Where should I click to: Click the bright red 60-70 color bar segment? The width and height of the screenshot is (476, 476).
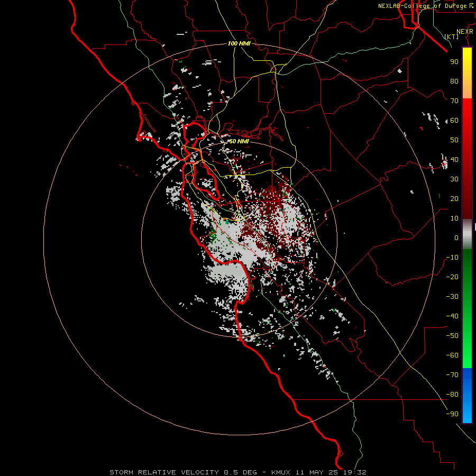pyautogui.click(x=467, y=109)
